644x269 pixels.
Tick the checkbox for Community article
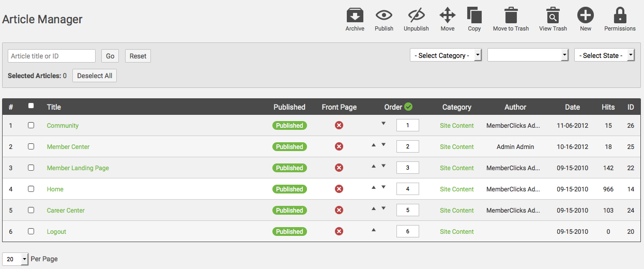(31, 125)
